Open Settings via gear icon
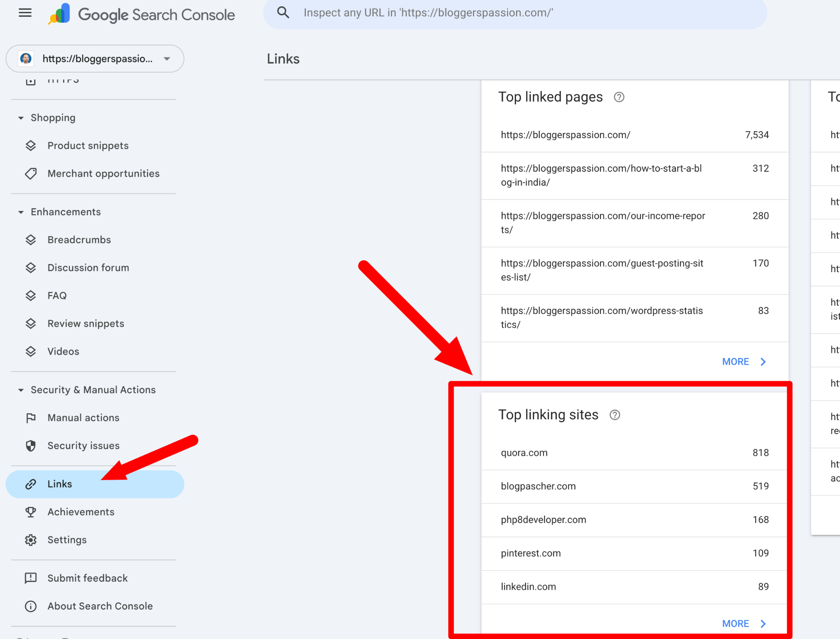 pyautogui.click(x=31, y=540)
